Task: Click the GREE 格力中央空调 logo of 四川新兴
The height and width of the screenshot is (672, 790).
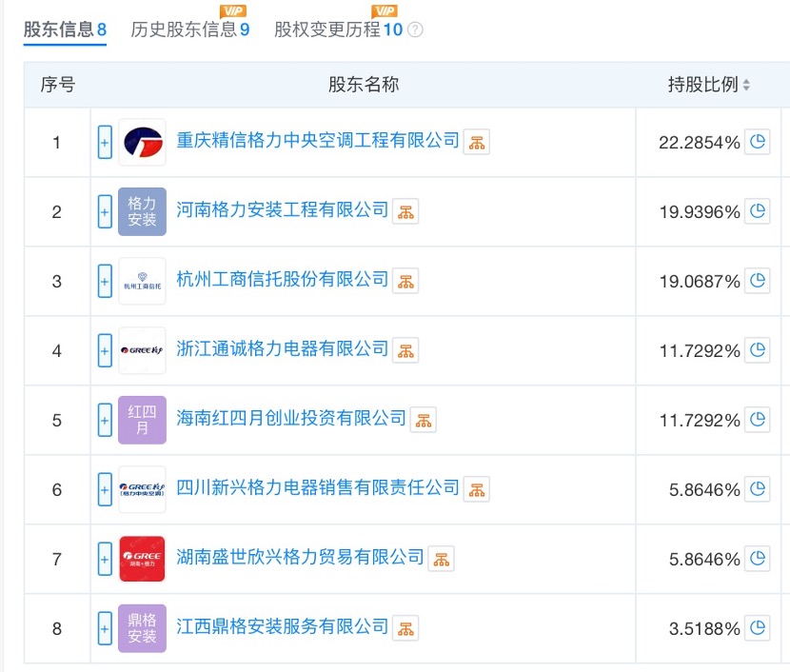Action: pos(142,489)
